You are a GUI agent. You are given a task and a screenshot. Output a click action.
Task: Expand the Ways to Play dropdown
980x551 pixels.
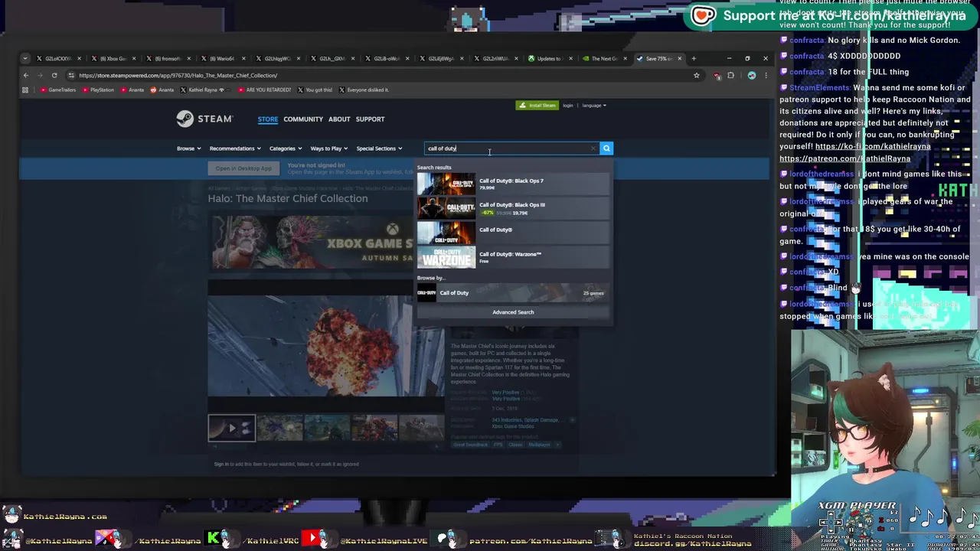point(328,148)
